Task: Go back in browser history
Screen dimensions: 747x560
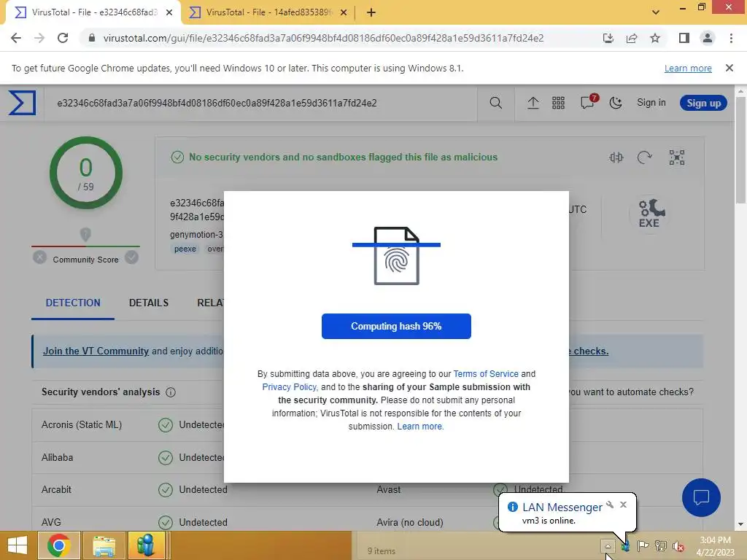Action: tap(16, 38)
